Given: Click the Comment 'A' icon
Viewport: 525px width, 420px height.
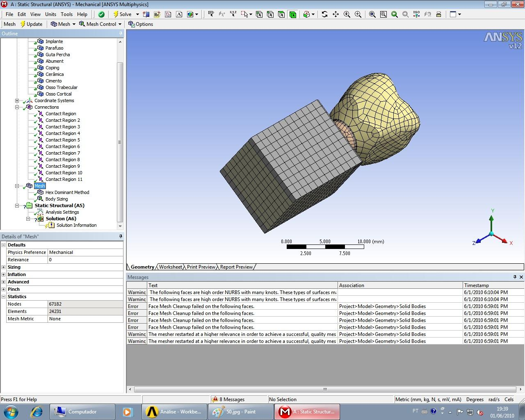Looking at the screenshot, I should [179, 14].
